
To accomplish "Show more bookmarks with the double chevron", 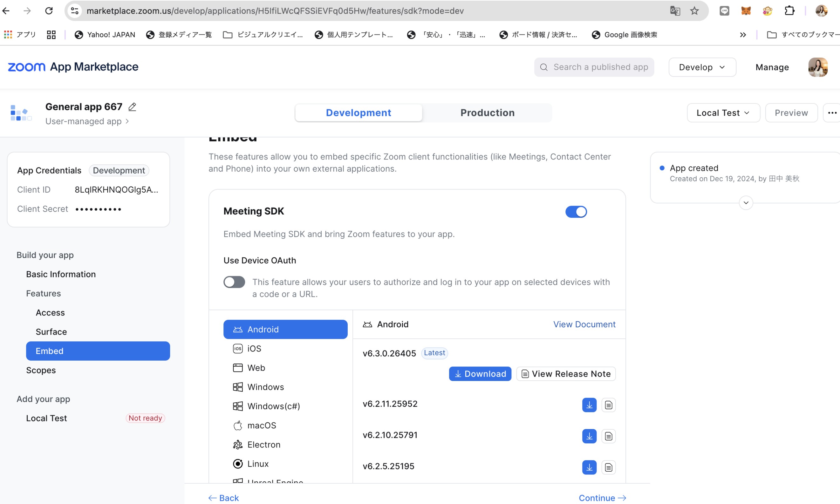I will point(743,35).
